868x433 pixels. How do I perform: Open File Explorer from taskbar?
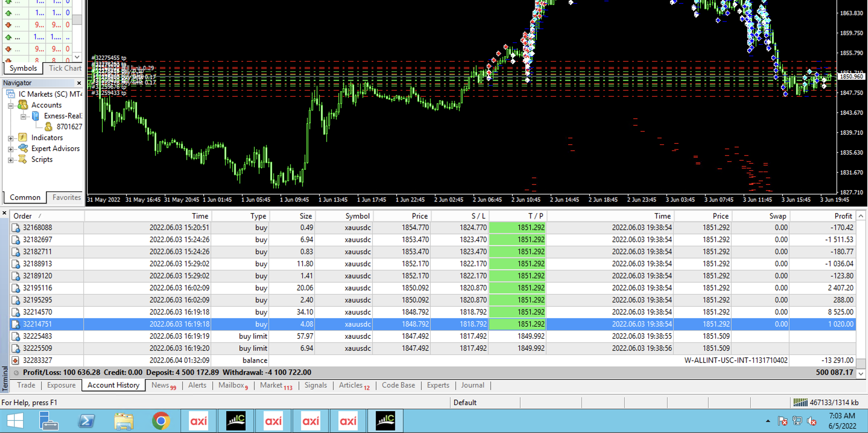click(x=124, y=421)
